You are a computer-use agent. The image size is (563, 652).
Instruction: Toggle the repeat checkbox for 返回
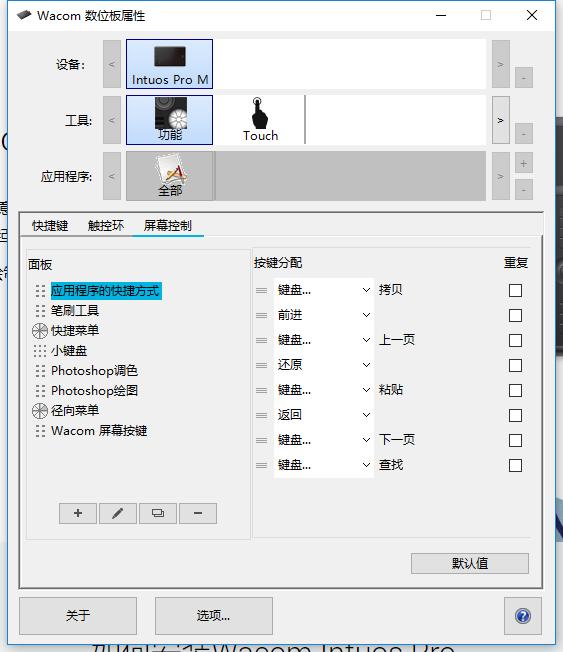(515, 415)
